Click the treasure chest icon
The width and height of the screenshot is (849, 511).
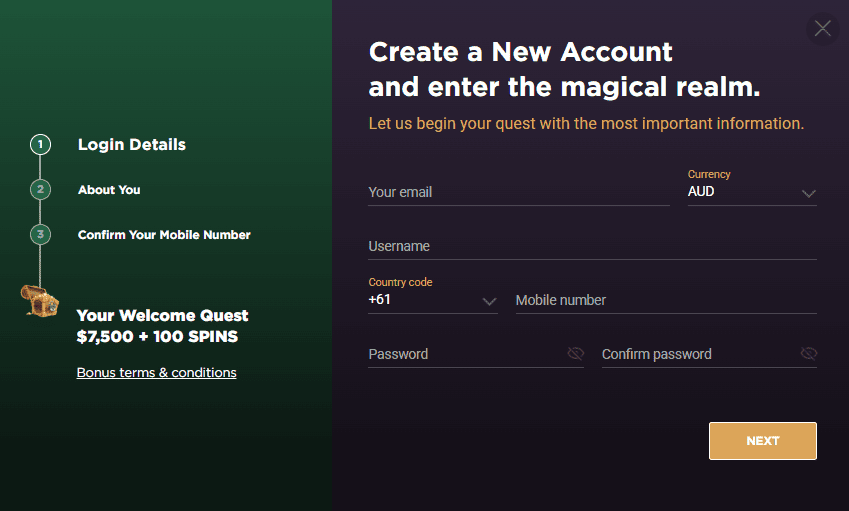click(x=40, y=301)
